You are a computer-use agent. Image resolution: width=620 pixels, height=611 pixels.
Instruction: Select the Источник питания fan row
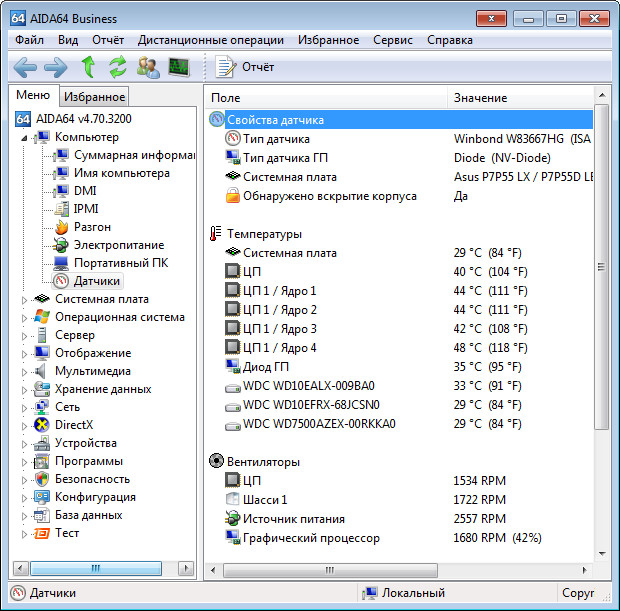(x=293, y=519)
